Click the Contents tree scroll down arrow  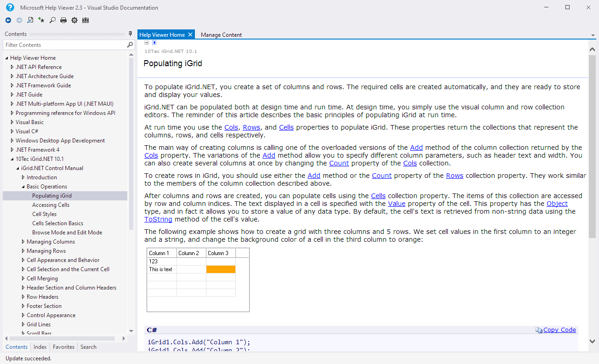pos(131,330)
